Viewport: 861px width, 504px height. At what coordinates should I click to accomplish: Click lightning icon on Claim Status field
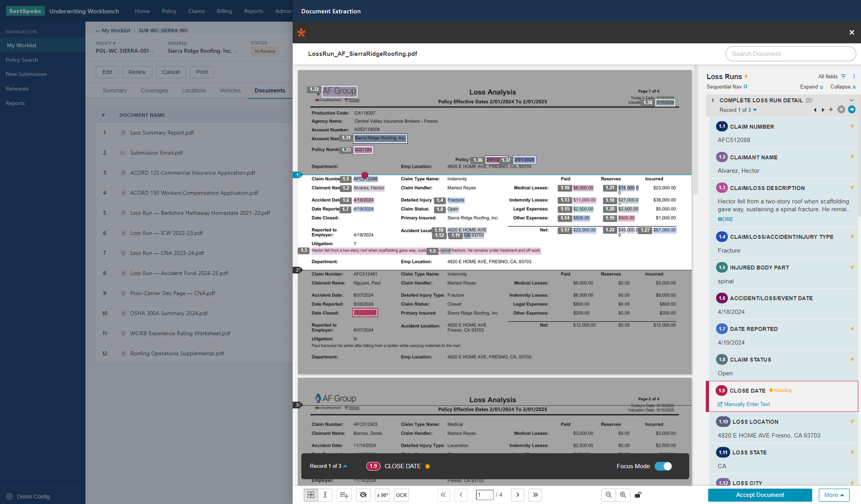852,359
